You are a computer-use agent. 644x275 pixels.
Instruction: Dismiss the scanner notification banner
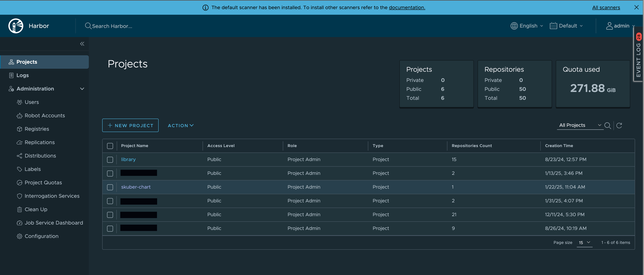click(636, 7)
